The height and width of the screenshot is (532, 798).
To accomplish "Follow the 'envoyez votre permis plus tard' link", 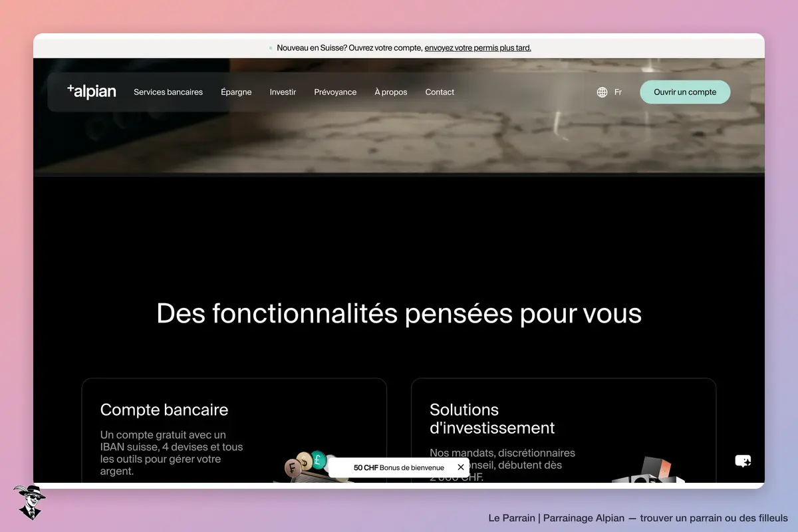I will coord(477,48).
